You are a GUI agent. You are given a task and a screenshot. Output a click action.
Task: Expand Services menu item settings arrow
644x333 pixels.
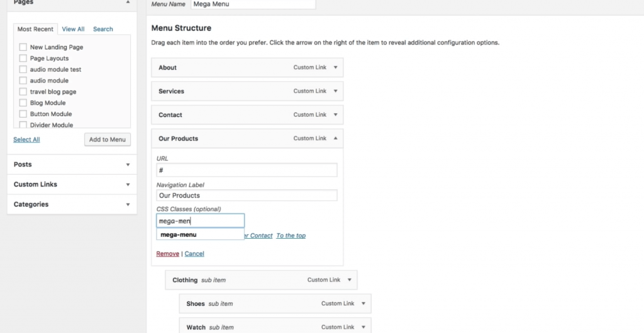pyautogui.click(x=335, y=91)
